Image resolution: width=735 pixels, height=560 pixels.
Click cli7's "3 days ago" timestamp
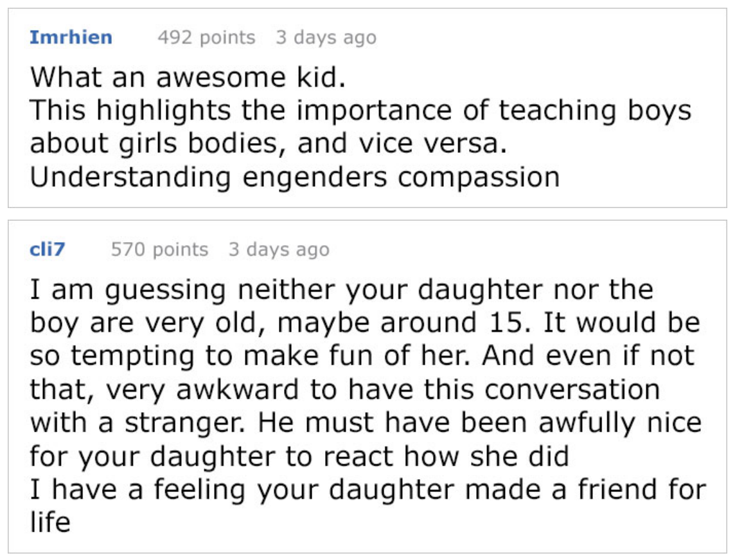279,249
